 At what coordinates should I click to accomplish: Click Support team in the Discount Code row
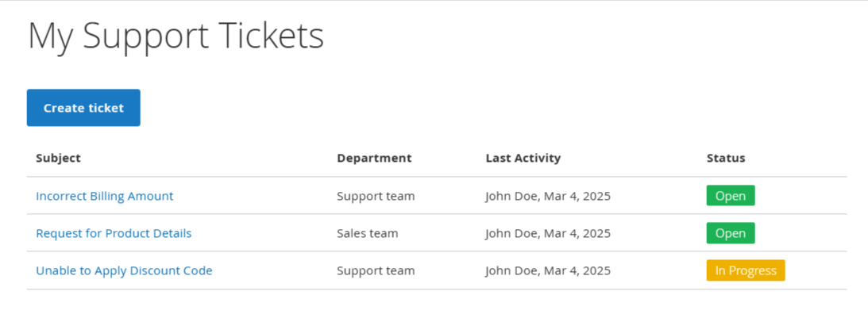[376, 271]
